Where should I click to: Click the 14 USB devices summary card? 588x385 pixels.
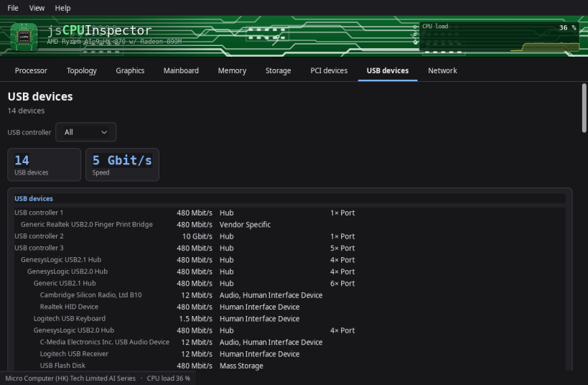pyautogui.click(x=45, y=164)
